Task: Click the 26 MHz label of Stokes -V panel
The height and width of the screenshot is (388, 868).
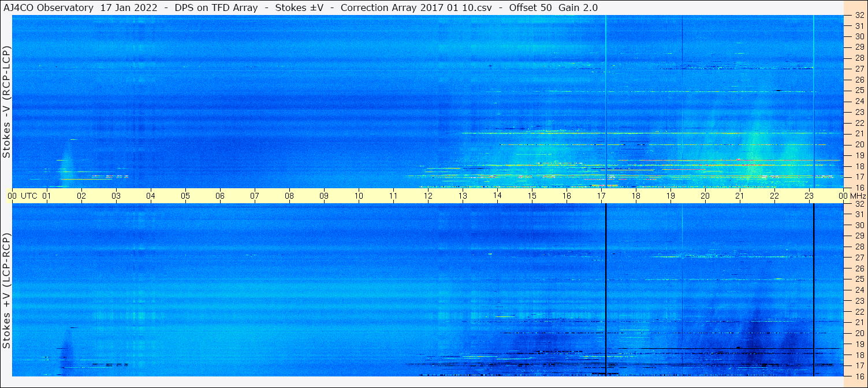Action: [859, 80]
